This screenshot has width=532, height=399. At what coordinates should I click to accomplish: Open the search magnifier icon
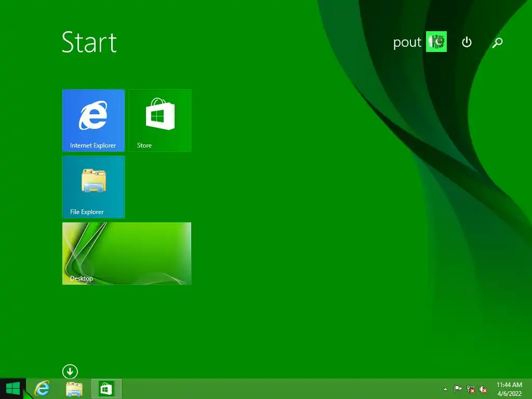pos(497,43)
